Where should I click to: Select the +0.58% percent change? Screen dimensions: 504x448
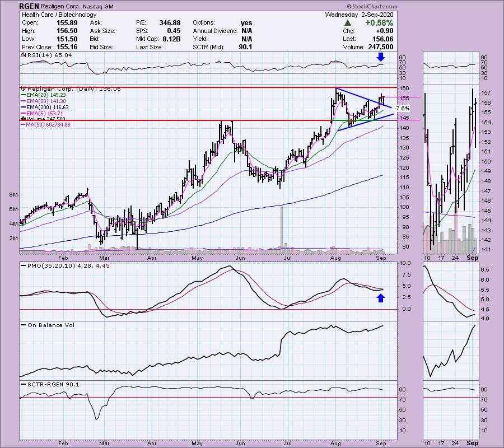click(x=379, y=23)
